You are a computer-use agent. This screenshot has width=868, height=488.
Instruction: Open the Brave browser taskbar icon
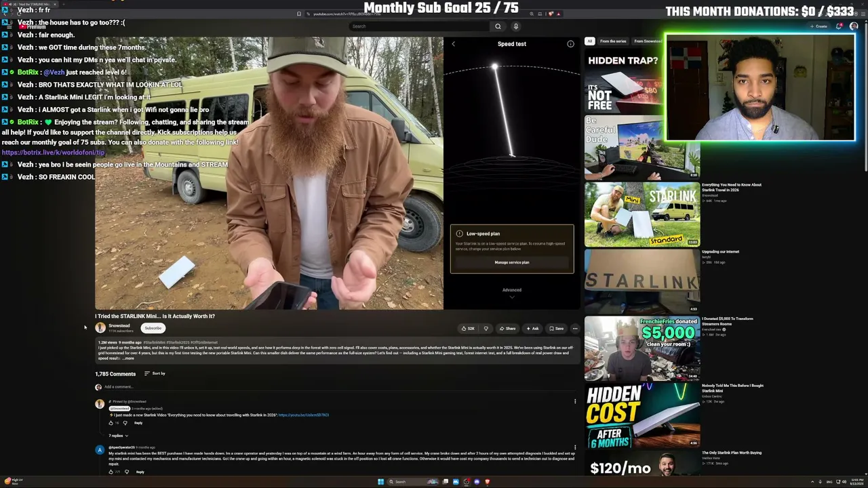click(487, 482)
